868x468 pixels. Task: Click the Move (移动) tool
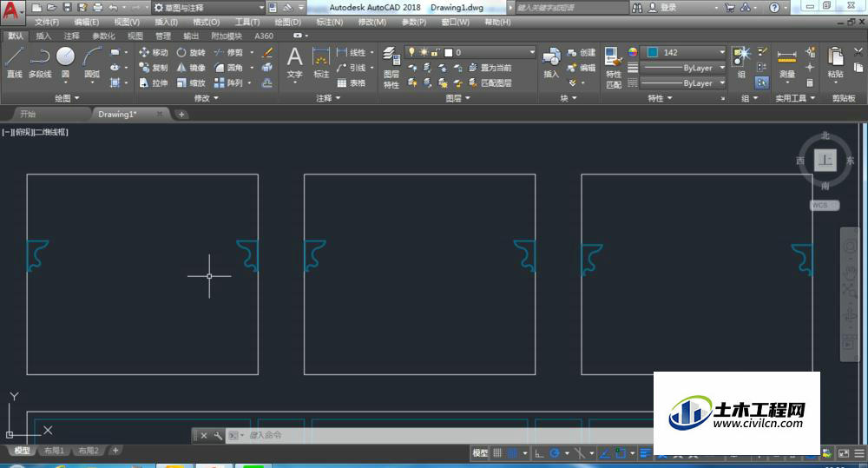tap(154, 52)
